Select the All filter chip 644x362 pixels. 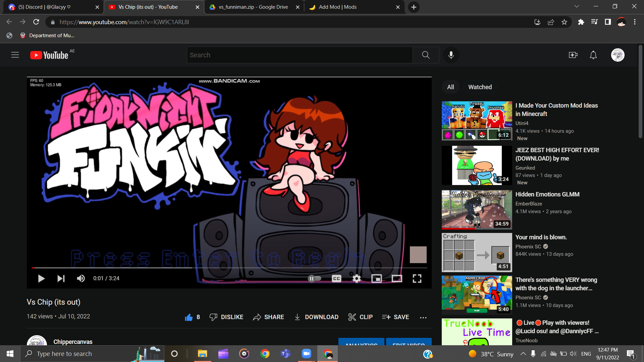[450, 87]
